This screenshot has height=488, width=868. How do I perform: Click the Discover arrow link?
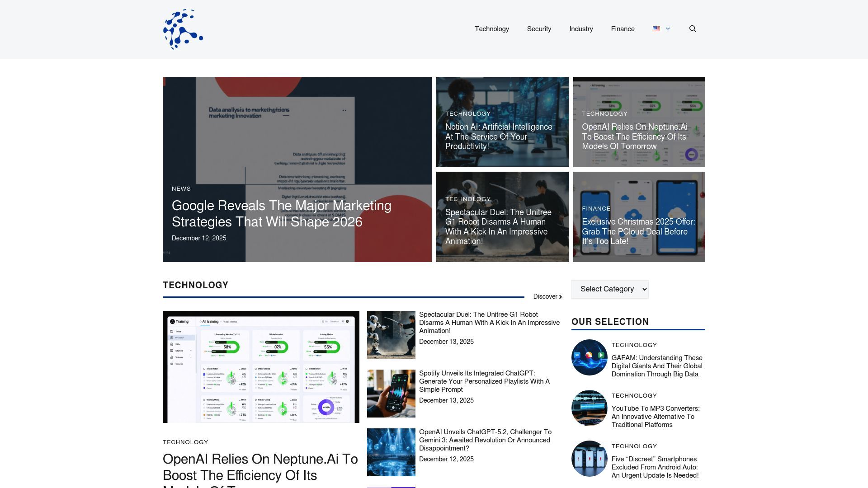pyautogui.click(x=547, y=297)
